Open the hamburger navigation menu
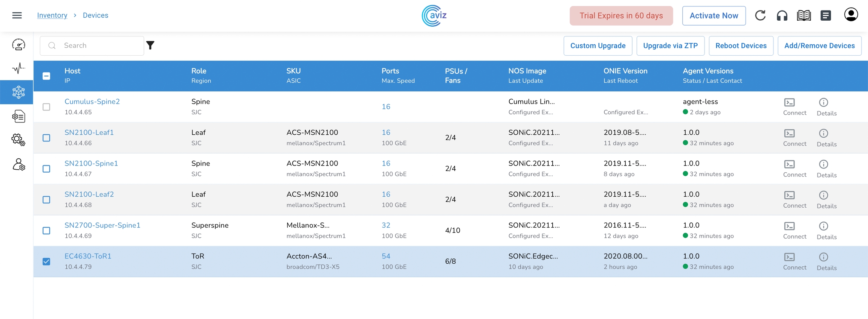The width and height of the screenshot is (868, 319). 17,15
